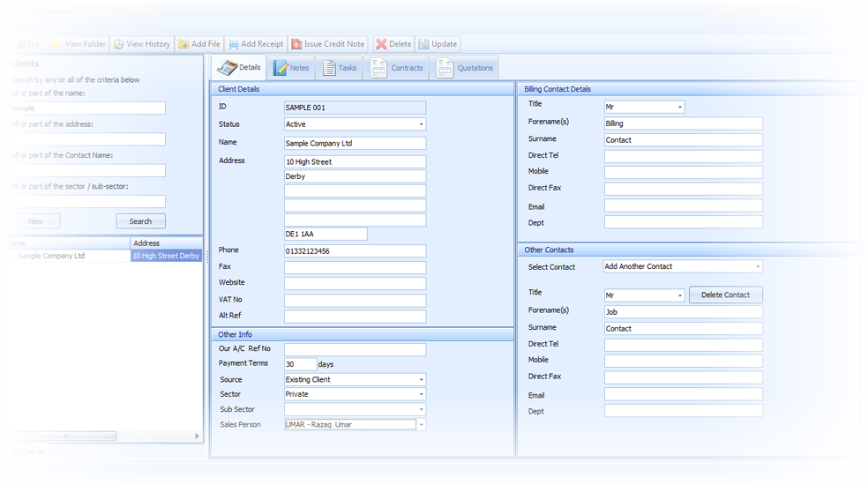The image size is (868, 485).
Task: Open the Source dropdown list
Action: click(421, 380)
